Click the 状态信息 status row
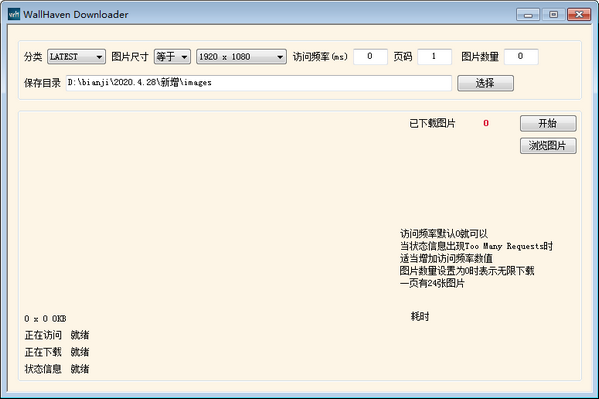This screenshot has width=599, height=399. [x=57, y=369]
